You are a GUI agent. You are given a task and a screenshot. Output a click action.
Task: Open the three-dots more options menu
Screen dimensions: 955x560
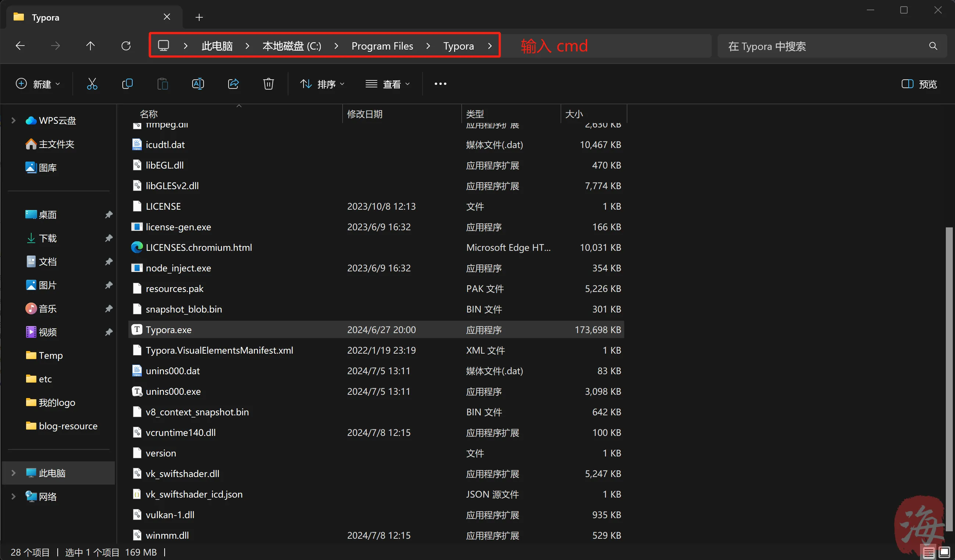click(x=440, y=84)
